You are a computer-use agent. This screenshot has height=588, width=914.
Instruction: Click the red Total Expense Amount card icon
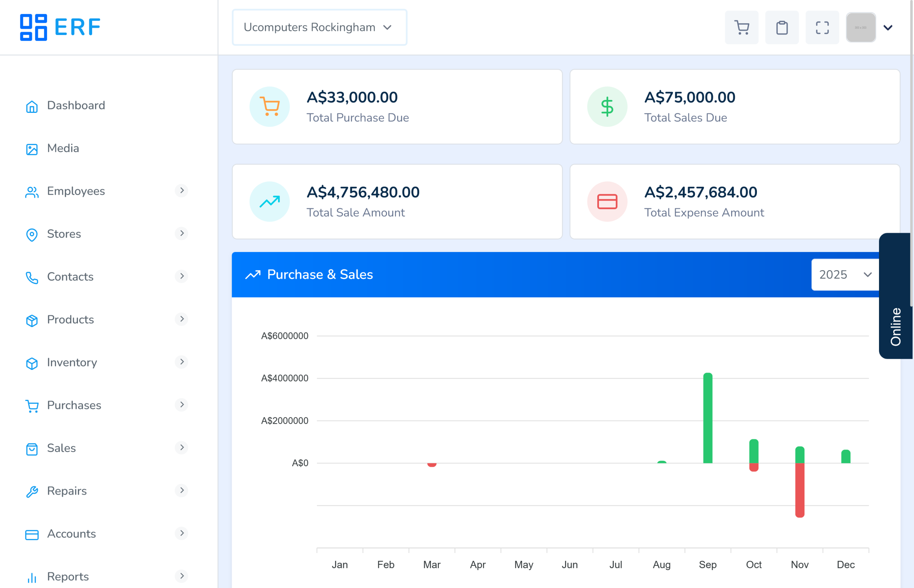pyautogui.click(x=607, y=201)
